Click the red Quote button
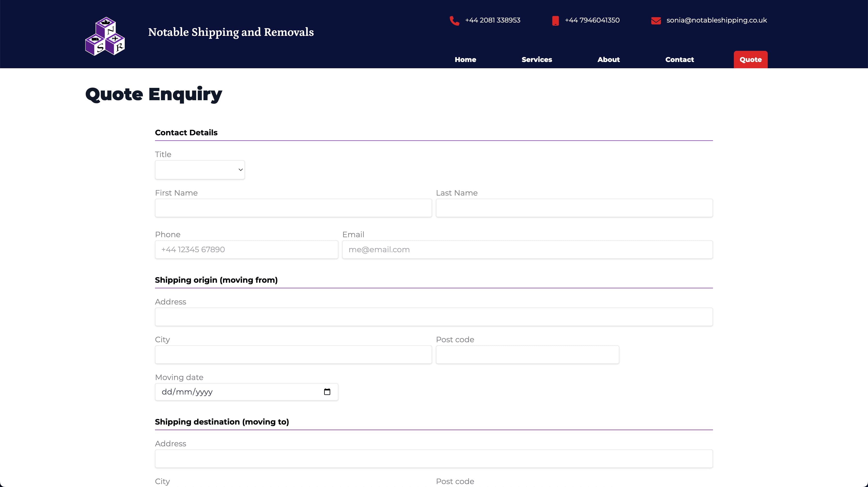The image size is (868, 487). pos(751,59)
